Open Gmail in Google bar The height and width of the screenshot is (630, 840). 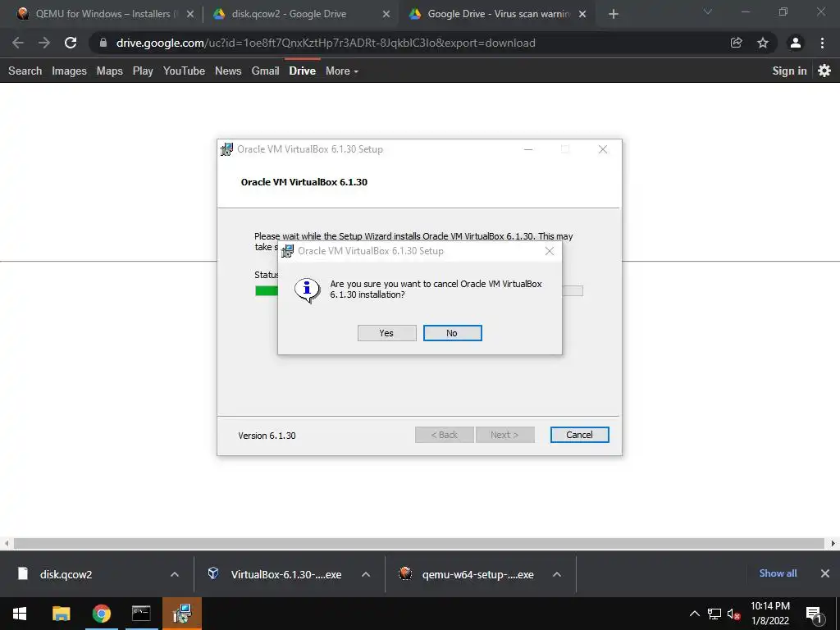point(266,71)
